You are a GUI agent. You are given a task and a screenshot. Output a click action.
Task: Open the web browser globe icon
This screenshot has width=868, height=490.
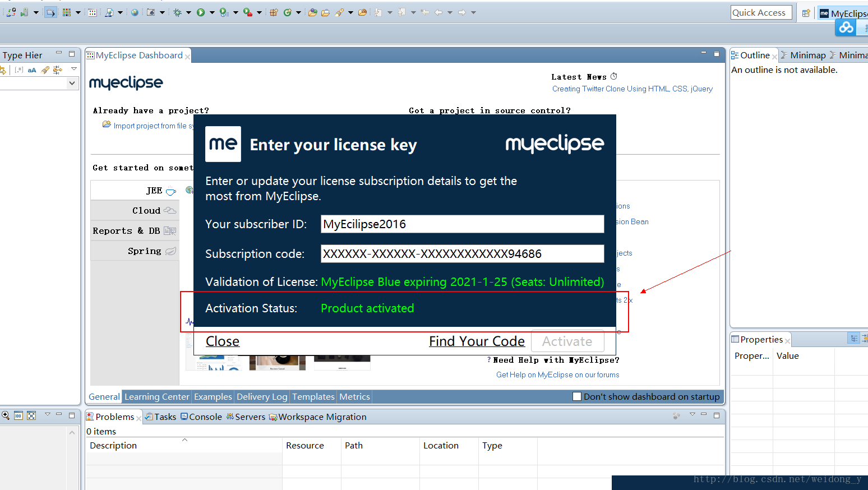point(135,12)
